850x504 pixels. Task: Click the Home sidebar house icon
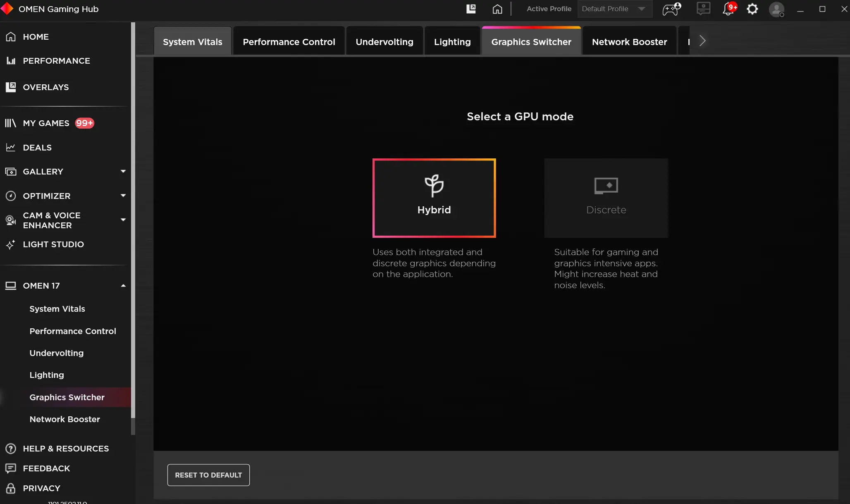point(11,37)
